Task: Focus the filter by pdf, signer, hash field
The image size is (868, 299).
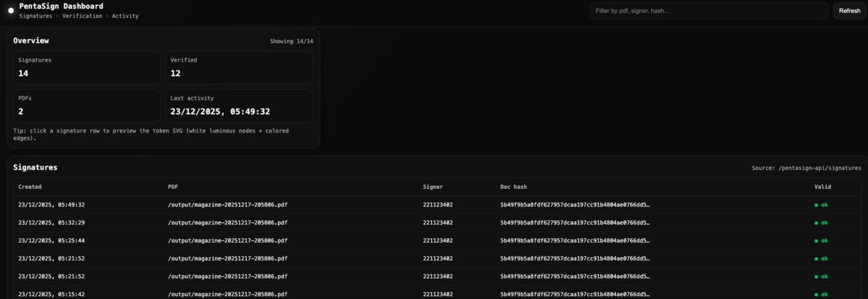Action: [709, 11]
